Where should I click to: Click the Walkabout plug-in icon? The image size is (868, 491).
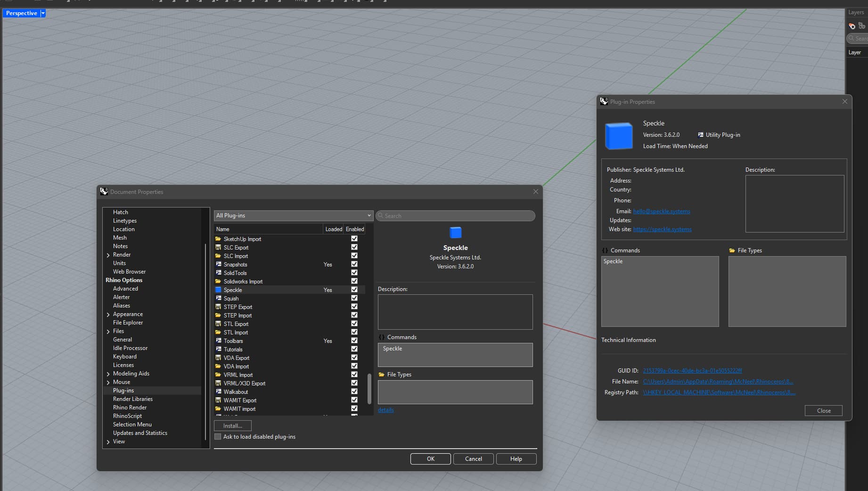pyautogui.click(x=218, y=391)
